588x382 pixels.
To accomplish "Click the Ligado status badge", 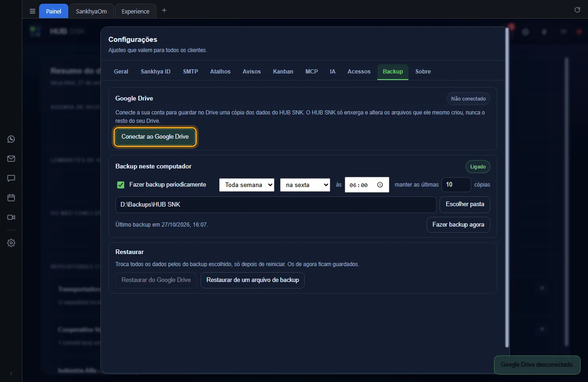I will point(478,167).
